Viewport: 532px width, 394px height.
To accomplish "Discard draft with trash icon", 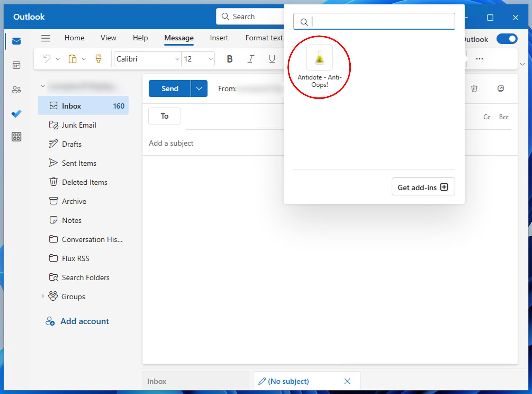I will [474, 88].
